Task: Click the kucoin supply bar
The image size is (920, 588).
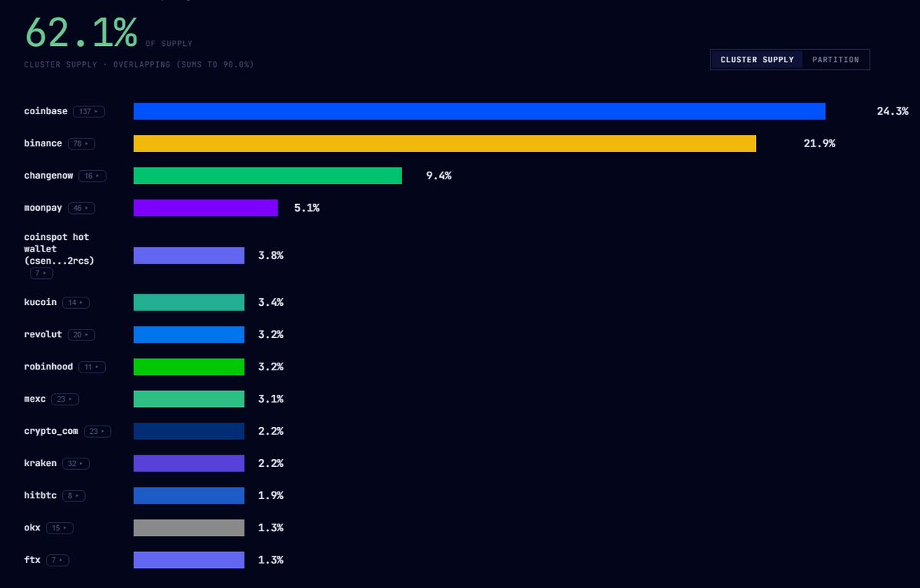Action: click(x=189, y=302)
